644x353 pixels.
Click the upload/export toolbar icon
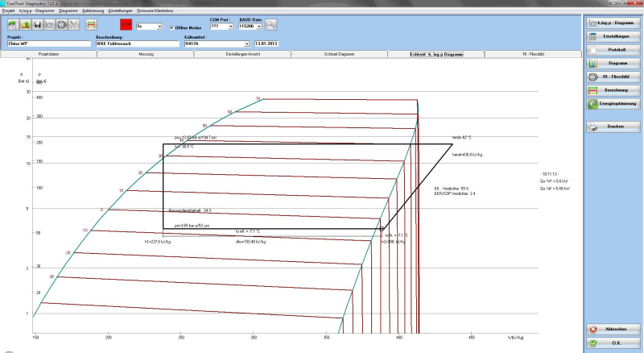click(x=26, y=25)
